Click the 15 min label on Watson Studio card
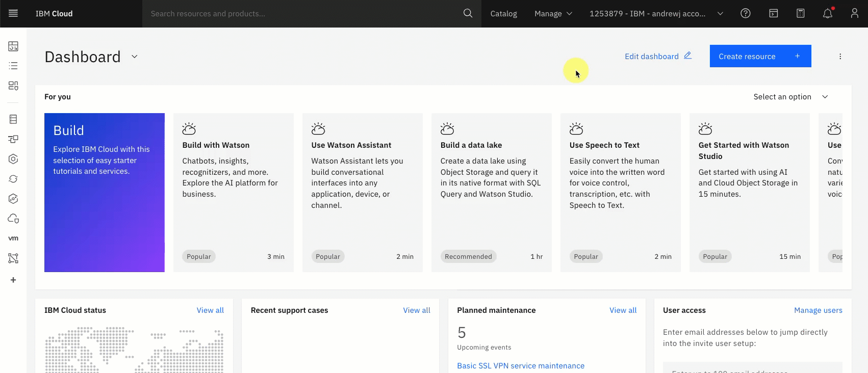 pyautogui.click(x=790, y=257)
